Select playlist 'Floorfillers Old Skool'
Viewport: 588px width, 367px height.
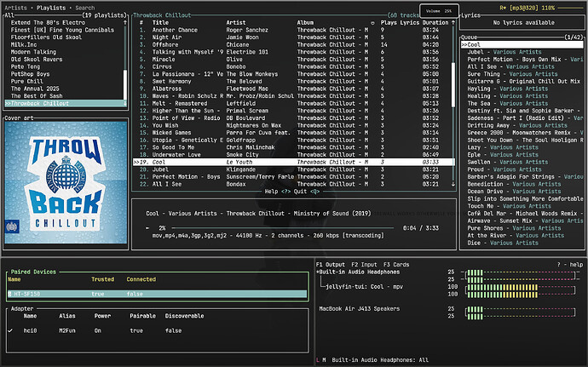coord(46,37)
